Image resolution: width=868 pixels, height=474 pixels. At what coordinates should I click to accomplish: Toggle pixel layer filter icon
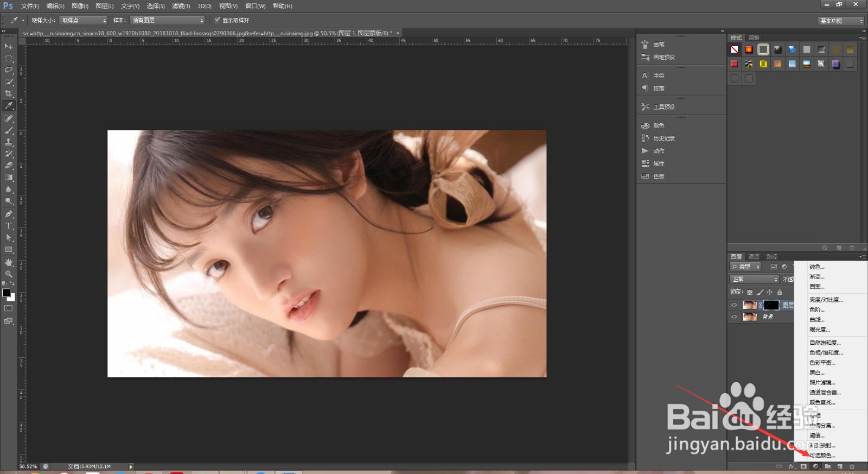[x=774, y=267]
